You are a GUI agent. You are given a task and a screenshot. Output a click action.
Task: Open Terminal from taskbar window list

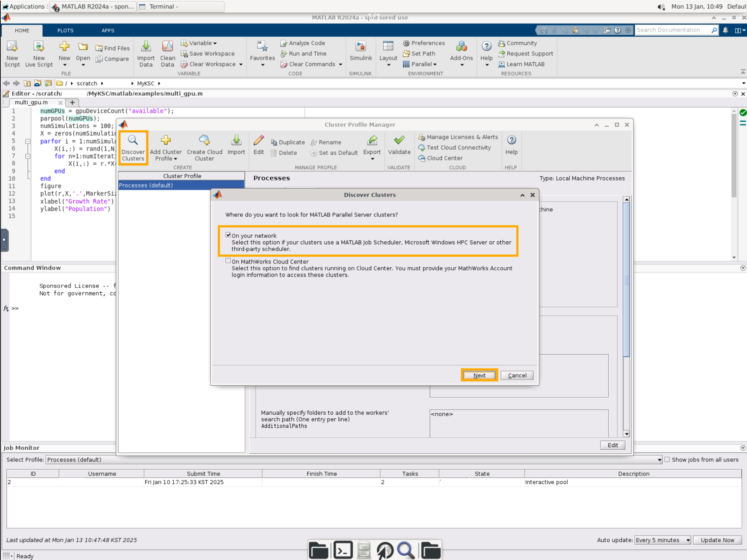point(180,6)
